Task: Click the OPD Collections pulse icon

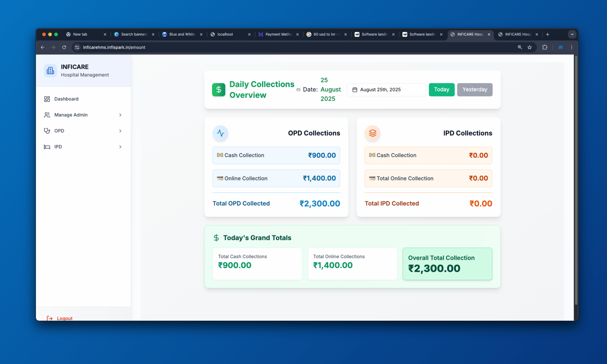Action: [220, 133]
